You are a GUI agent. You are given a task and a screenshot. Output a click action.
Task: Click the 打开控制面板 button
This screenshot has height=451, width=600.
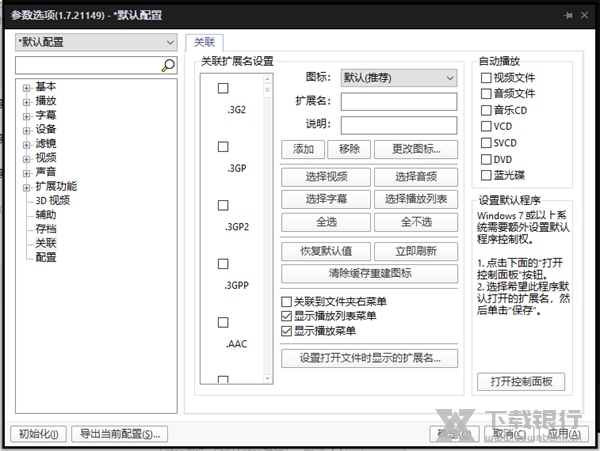[521, 382]
